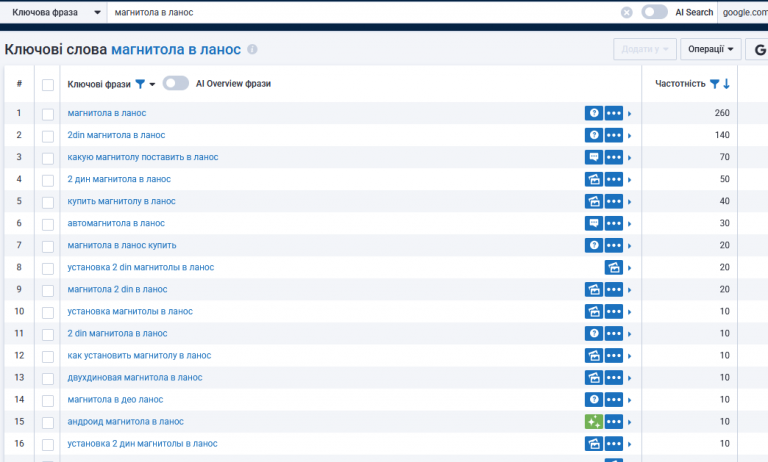Open dots menu for 'андроид магнитола в ланос'
The height and width of the screenshot is (462, 768).
pyautogui.click(x=614, y=422)
